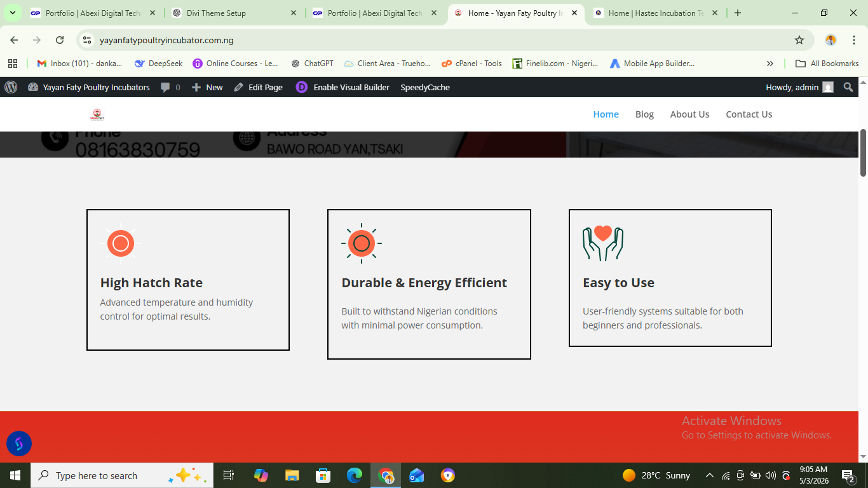Open Microsoft Edge from the taskbar

(355, 475)
